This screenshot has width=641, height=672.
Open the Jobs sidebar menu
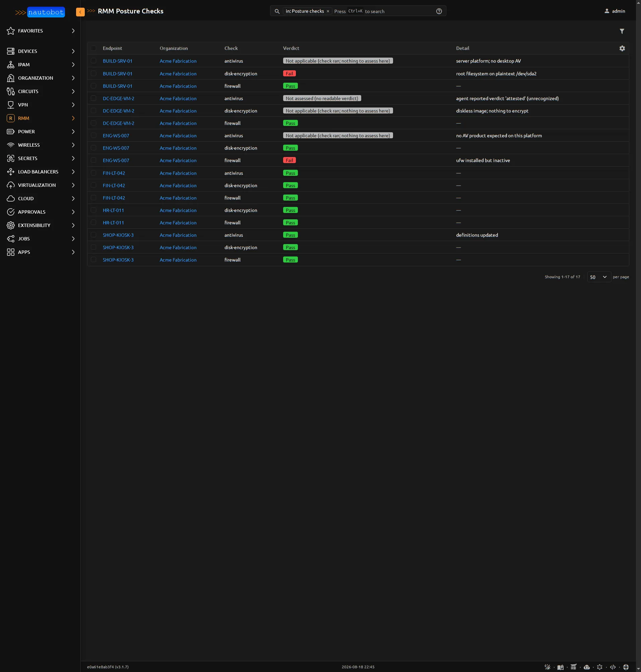click(40, 239)
